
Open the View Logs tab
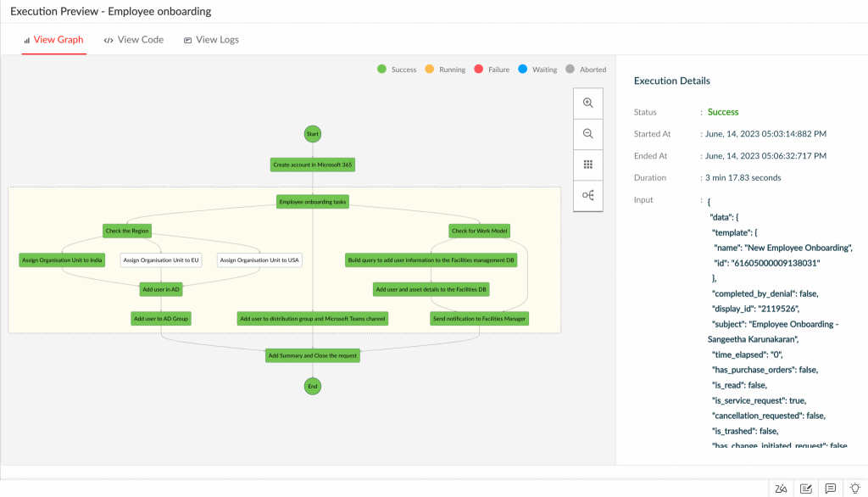211,40
